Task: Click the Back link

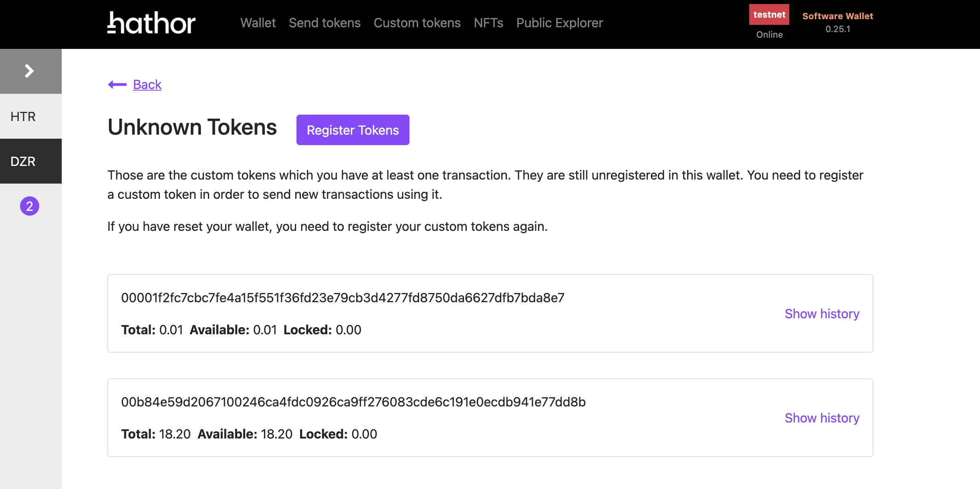Action: coord(147,84)
